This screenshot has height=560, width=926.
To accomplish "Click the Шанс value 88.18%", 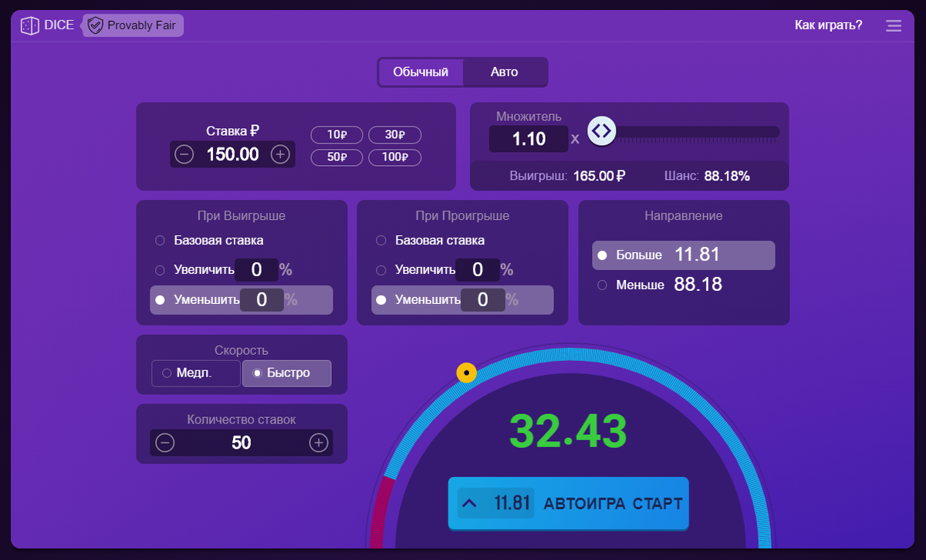I will click(727, 176).
